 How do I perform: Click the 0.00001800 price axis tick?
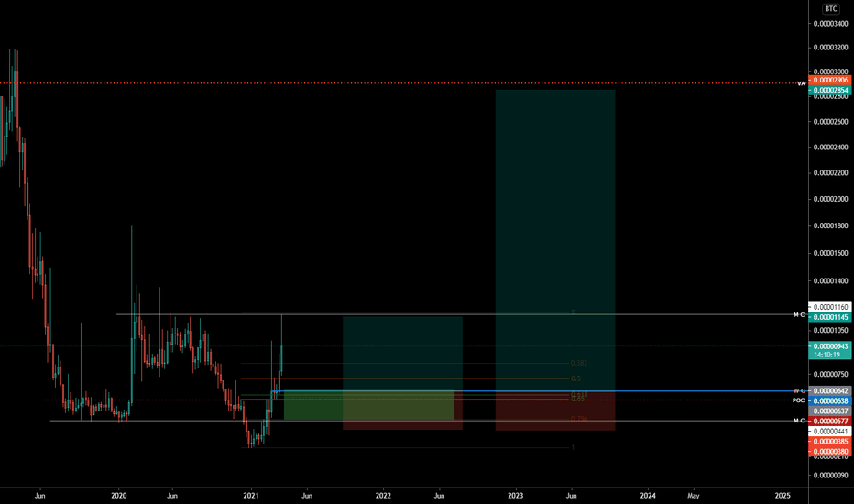click(x=830, y=225)
